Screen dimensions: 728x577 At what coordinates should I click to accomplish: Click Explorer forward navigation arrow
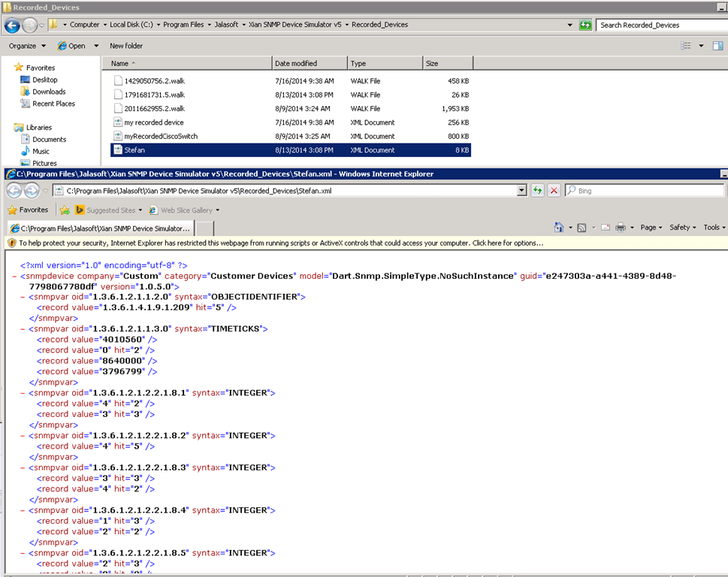coord(30,25)
